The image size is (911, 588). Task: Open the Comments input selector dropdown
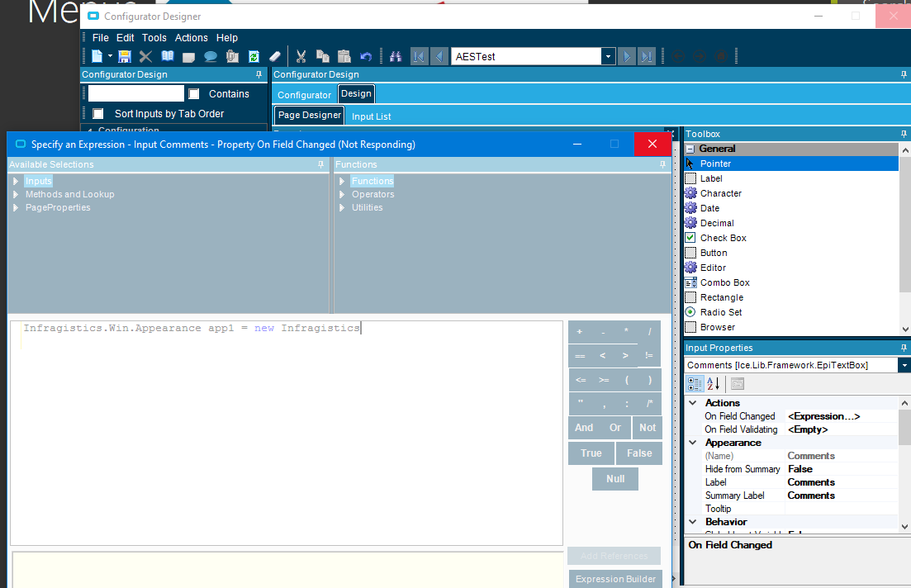[904, 365]
